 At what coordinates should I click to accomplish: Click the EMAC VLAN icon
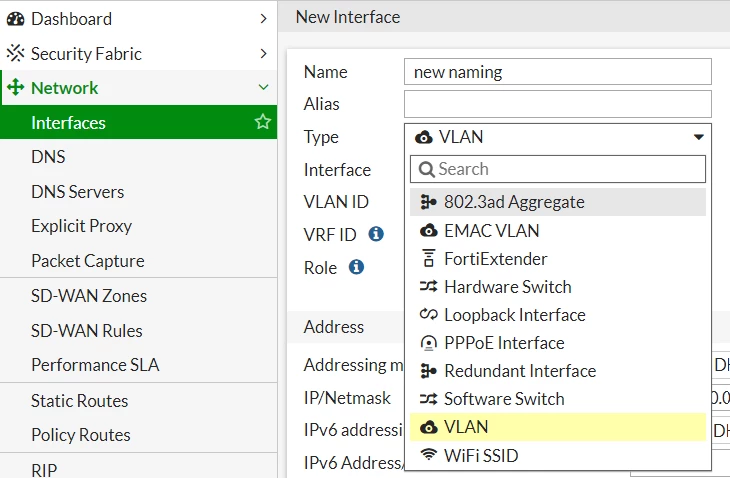[x=428, y=230]
